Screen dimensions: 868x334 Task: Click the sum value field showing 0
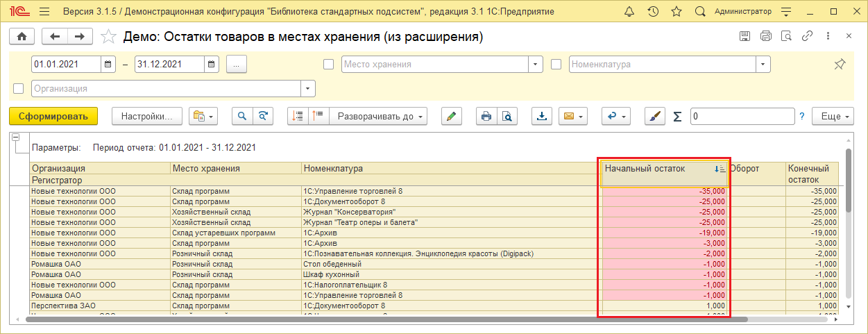(742, 116)
